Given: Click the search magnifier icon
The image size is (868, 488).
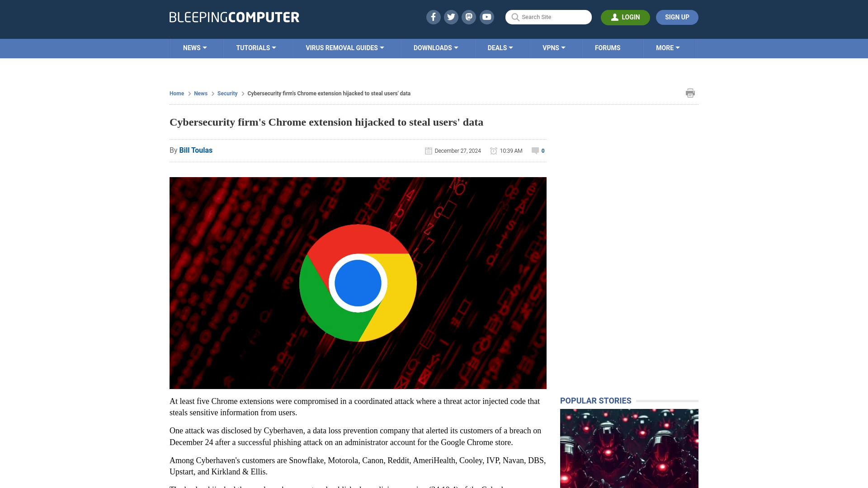Looking at the screenshot, I should pos(515,17).
